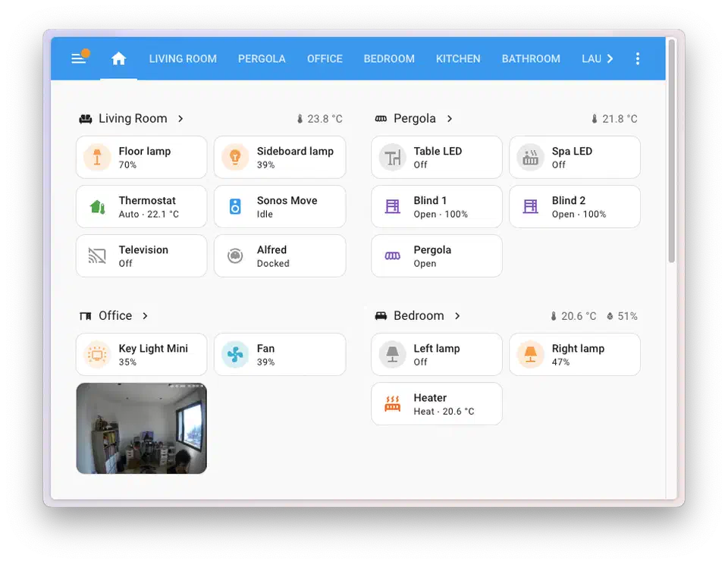Click the Television card to turn it on

coord(141,255)
